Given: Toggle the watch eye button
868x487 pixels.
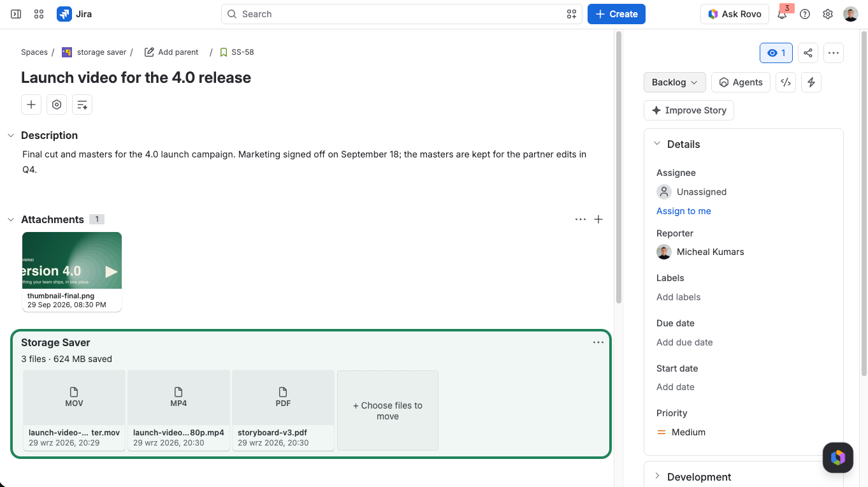Looking at the screenshot, I should tap(776, 53).
